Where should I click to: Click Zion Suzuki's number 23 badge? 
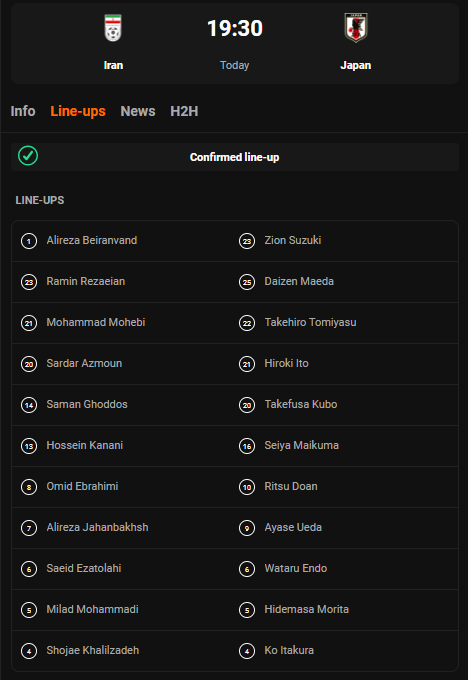247,241
